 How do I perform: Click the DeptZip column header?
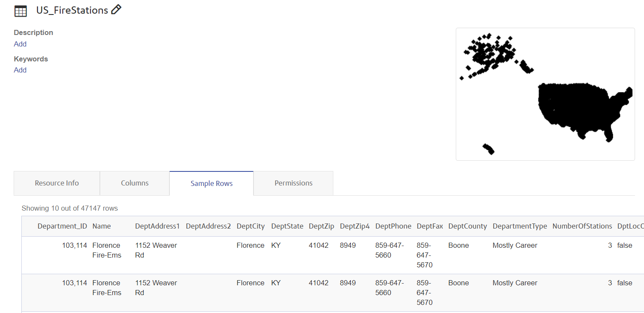coord(321,226)
